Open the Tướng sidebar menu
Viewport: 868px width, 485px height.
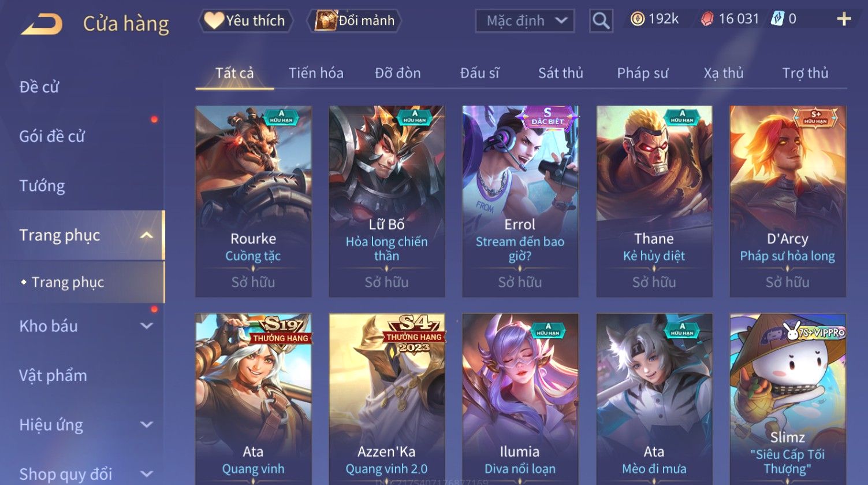pos(42,186)
